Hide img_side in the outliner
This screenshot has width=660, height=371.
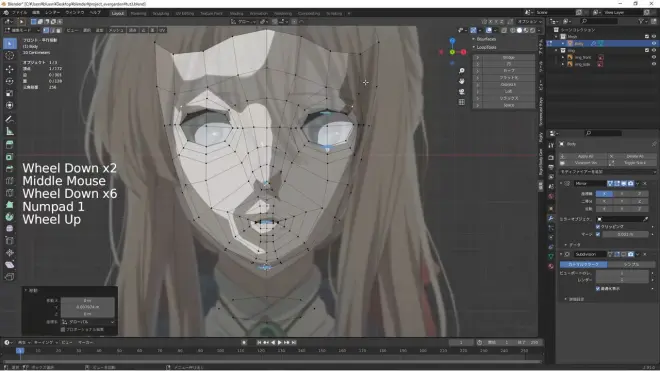coord(654,64)
